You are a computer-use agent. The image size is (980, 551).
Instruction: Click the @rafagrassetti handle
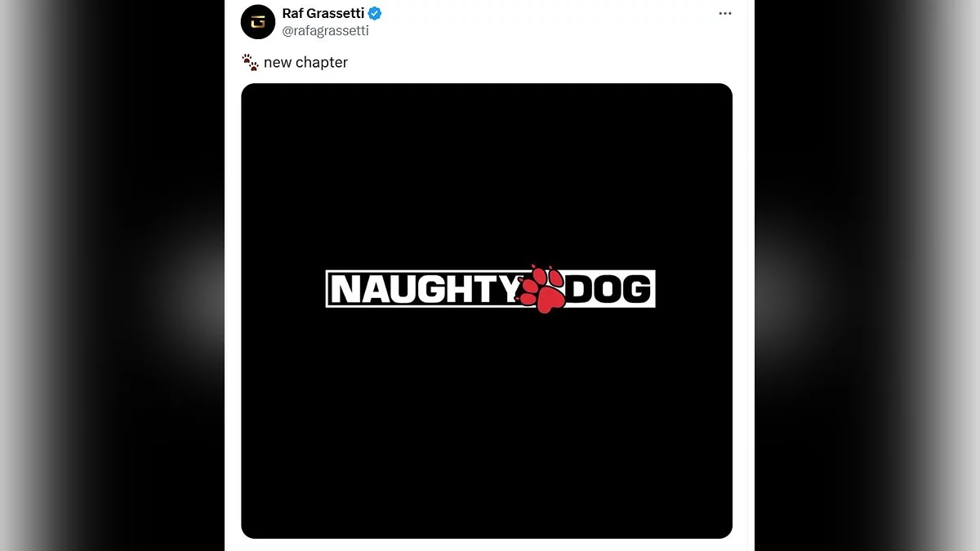pyautogui.click(x=325, y=31)
